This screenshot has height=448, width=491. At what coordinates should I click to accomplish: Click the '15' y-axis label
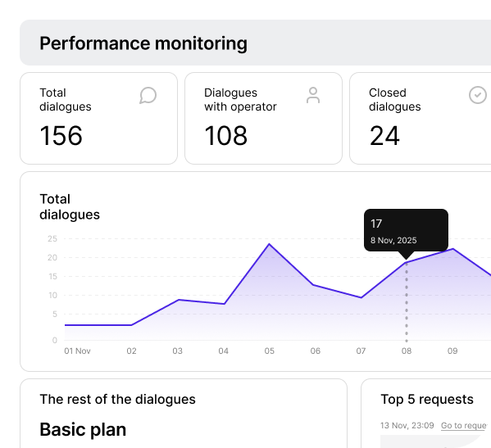[x=53, y=276]
